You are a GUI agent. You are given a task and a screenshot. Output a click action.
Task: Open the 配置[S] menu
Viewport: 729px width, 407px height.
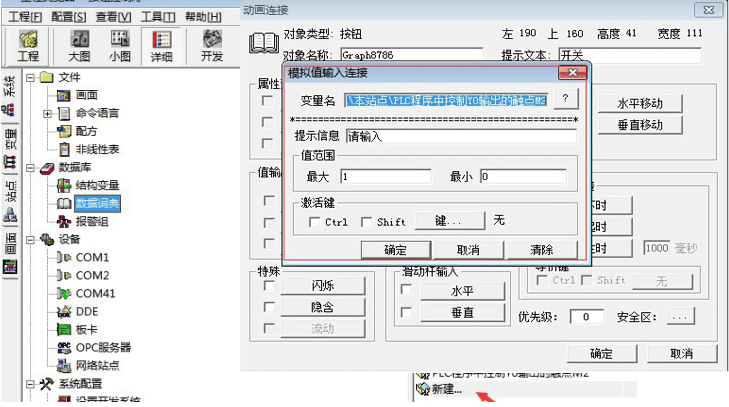69,17
